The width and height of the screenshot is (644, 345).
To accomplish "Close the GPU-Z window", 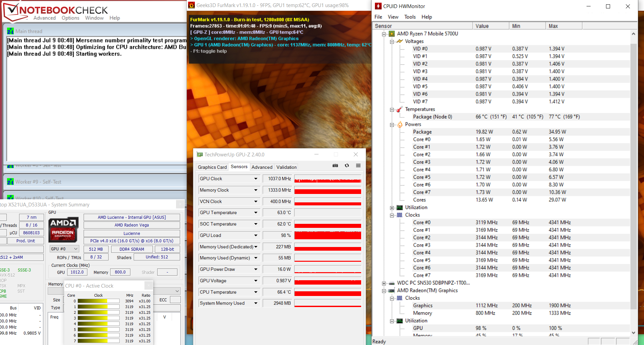I will coord(356,154).
